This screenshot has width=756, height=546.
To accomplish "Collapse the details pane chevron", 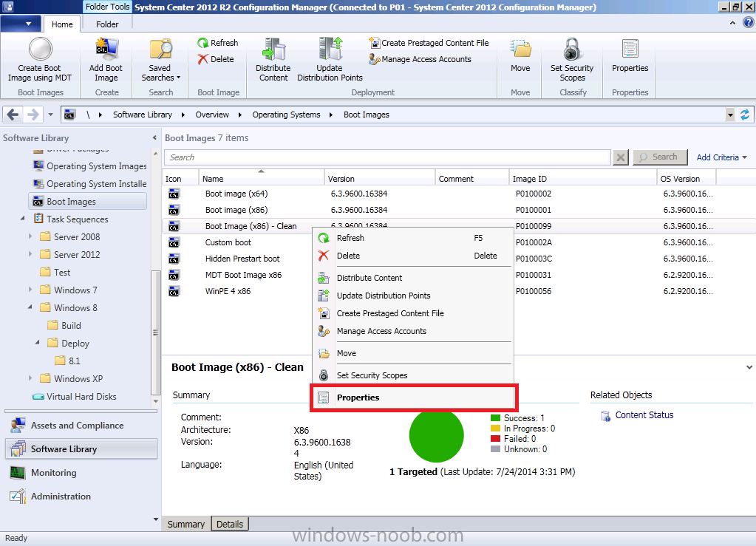I will 749,367.
